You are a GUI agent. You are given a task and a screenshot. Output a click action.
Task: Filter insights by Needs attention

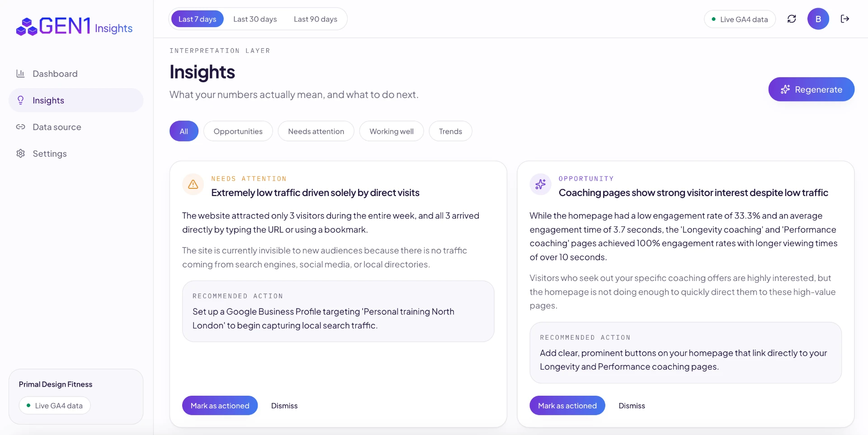[316, 131]
